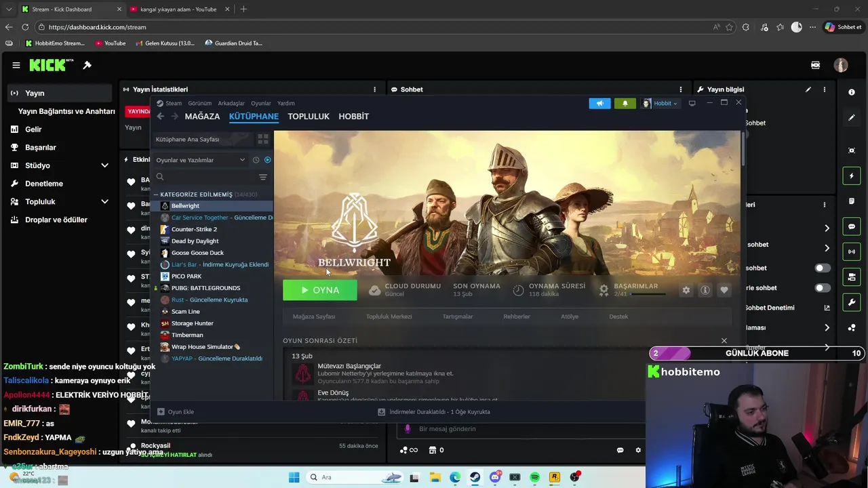Open the 'Rehberler' game link
This screenshot has height=488, width=868.
[517, 317]
